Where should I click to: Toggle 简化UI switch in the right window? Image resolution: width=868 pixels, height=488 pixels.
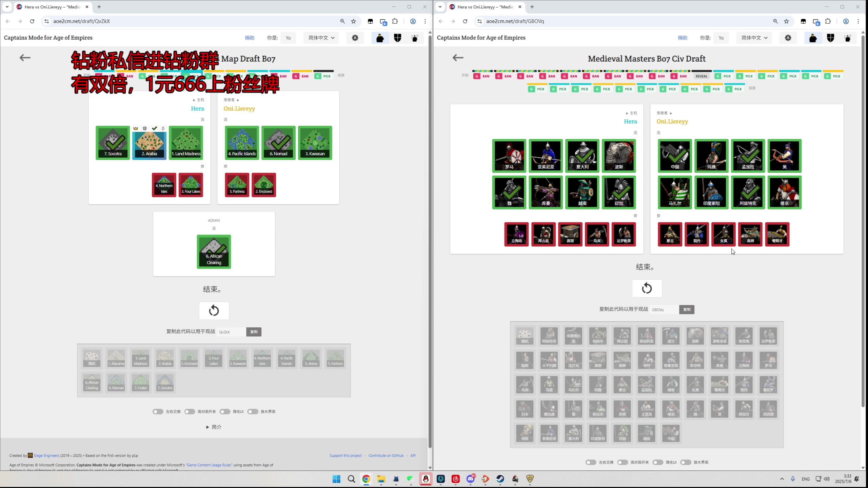(x=658, y=462)
